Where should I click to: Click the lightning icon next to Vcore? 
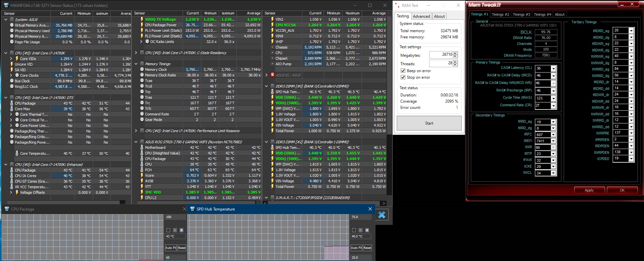142,175
